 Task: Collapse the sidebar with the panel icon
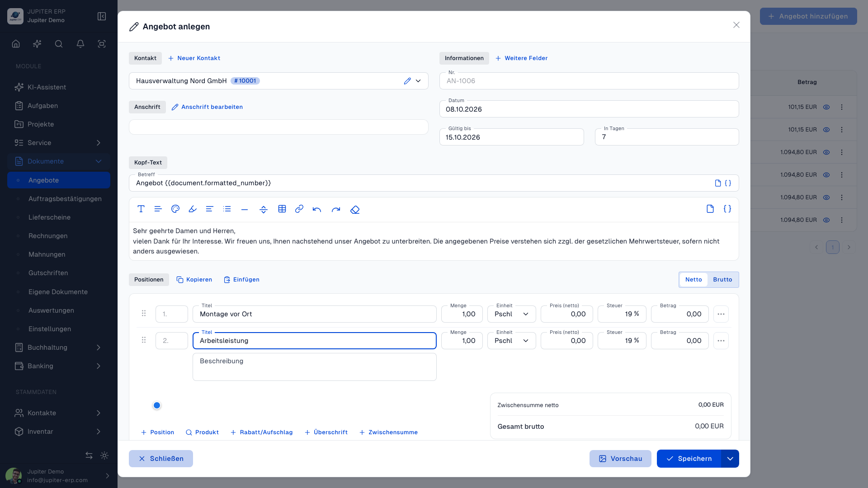click(x=102, y=16)
